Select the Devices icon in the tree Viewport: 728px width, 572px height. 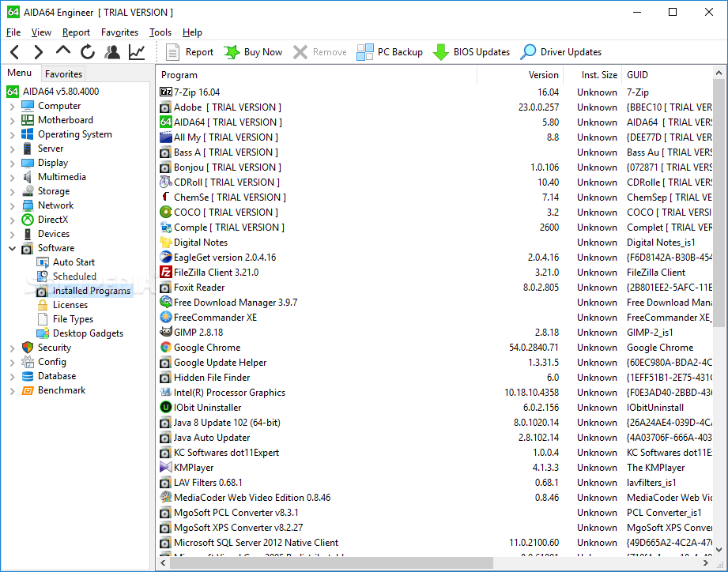(28, 234)
